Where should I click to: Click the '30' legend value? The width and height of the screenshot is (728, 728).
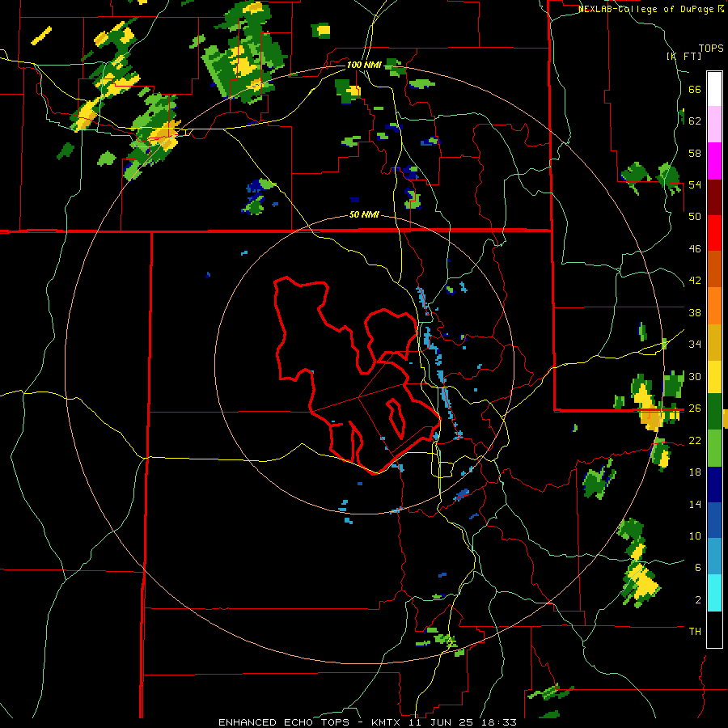695,376
